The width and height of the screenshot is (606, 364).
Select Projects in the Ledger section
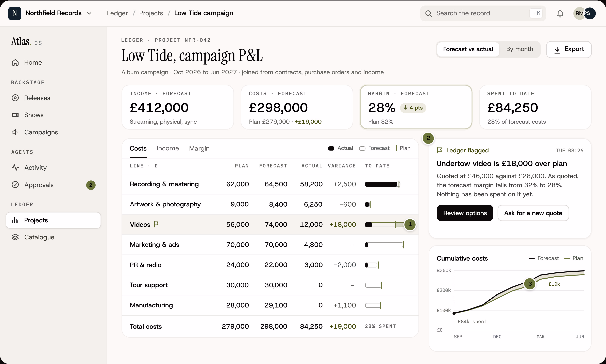pos(53,220)
